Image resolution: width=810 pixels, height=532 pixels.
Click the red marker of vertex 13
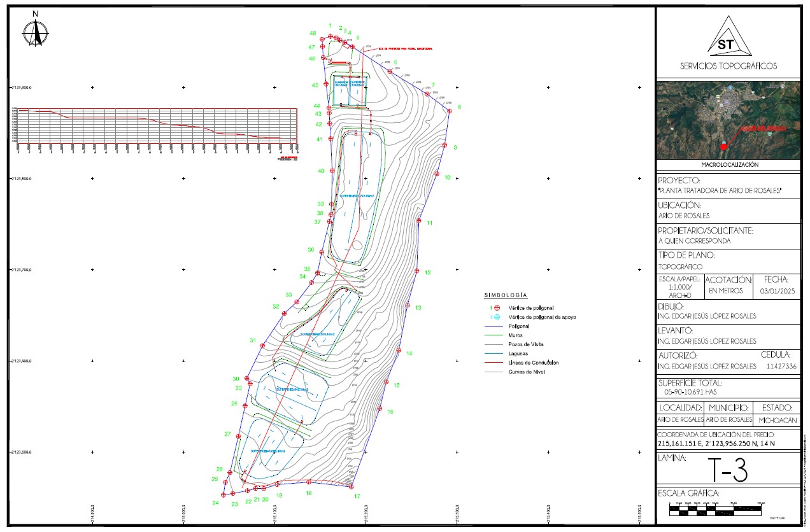408,305
